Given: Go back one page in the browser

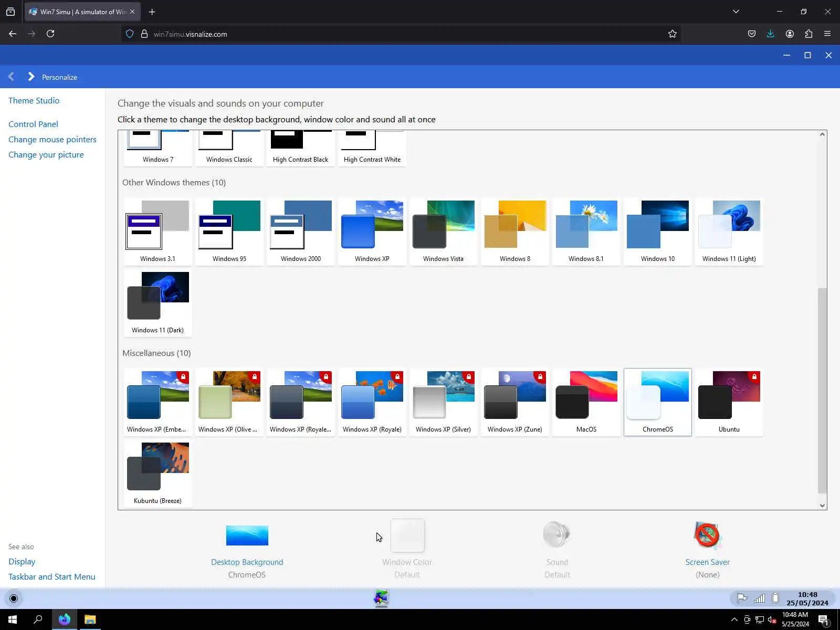Looking at the screenshot, I should click(x=13, y=34).
